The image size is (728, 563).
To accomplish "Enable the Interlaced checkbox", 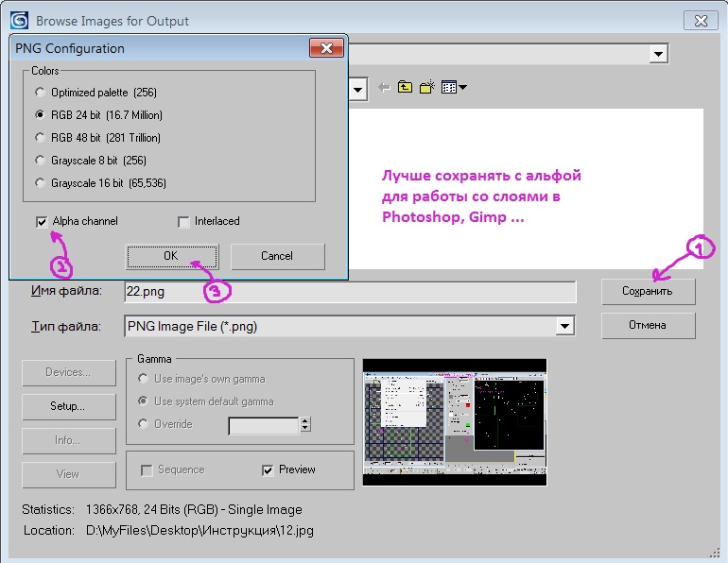I will pyautogui.click(x=184, y=221).
